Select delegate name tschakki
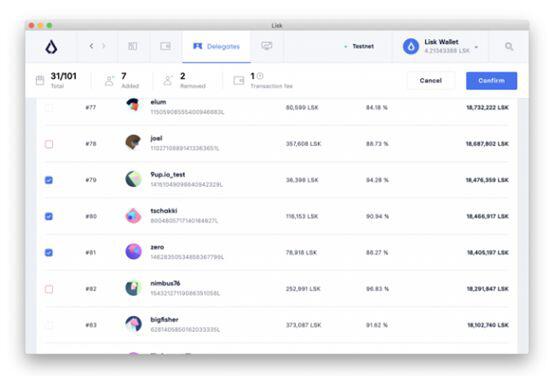Image resolution: width=554 pixels, height=376 pixels. pyautogui.click(x=164, y=211)
